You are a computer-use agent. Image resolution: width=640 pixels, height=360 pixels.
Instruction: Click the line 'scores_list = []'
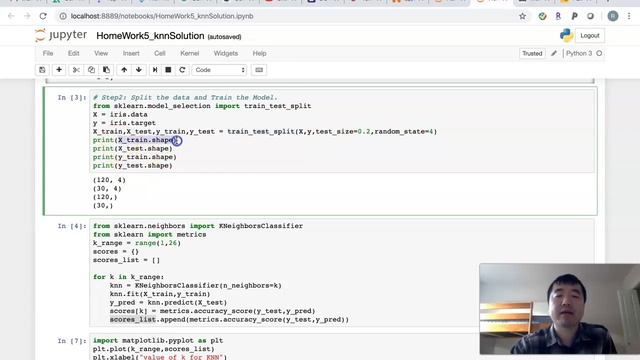click(127, 260)
